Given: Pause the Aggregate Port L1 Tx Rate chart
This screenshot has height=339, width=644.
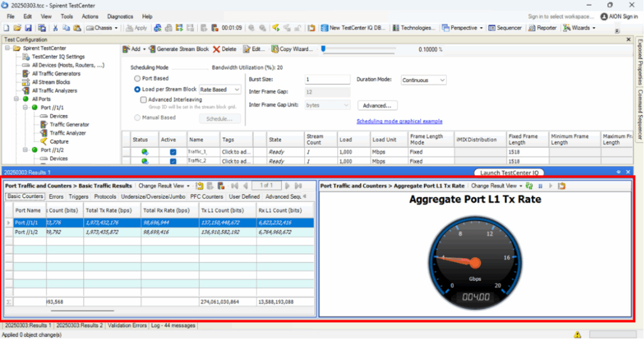Looking at the screenshot, I should 540,186.
